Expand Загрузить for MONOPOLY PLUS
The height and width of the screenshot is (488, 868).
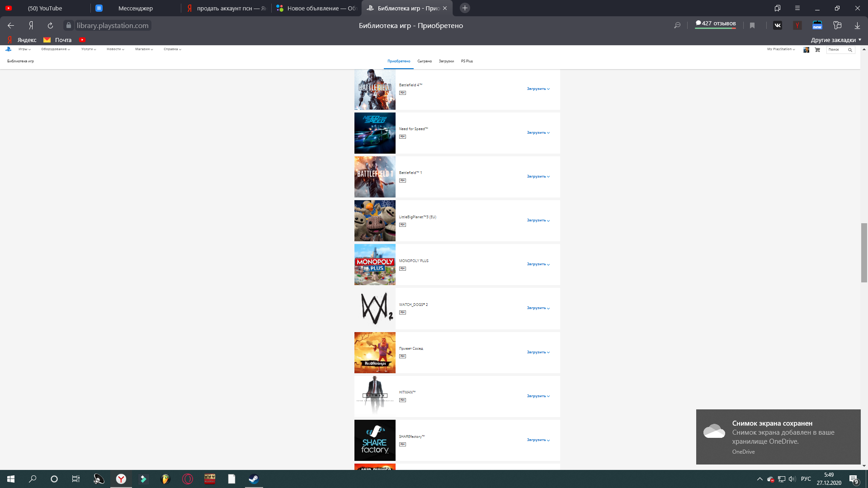pyautogui.click(x=538, y=264)
